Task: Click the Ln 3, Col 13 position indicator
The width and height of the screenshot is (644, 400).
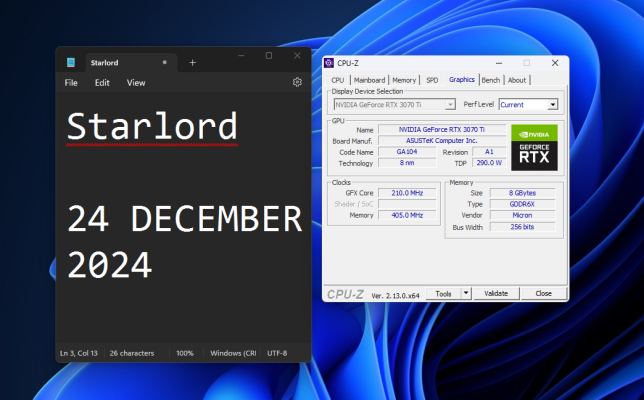Action: coord(79,353)
